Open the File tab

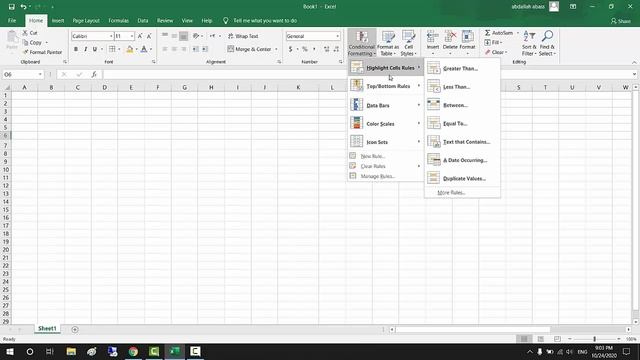point(12,20)
